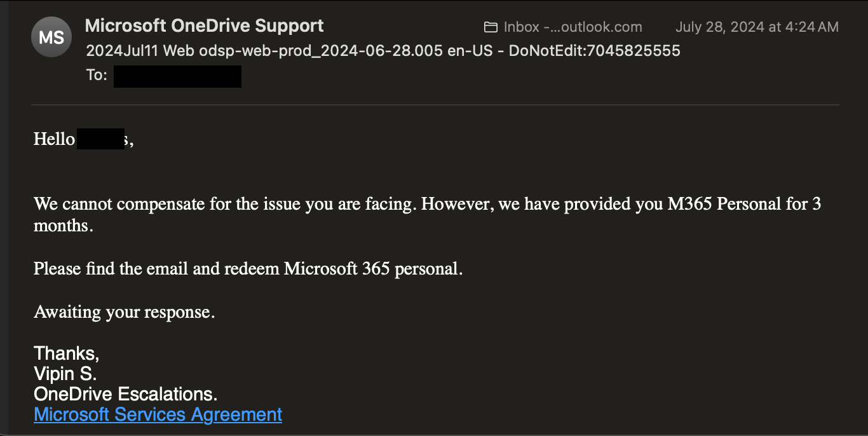The height and width of the screenshot is (436, 868).
Task: Click the word "months." in the body
Action: tap(64, 226)
